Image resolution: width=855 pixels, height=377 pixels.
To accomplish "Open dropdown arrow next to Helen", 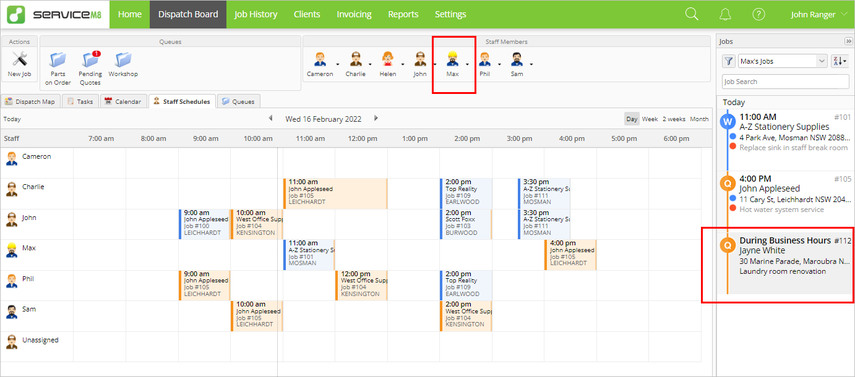I will point(403,64).
